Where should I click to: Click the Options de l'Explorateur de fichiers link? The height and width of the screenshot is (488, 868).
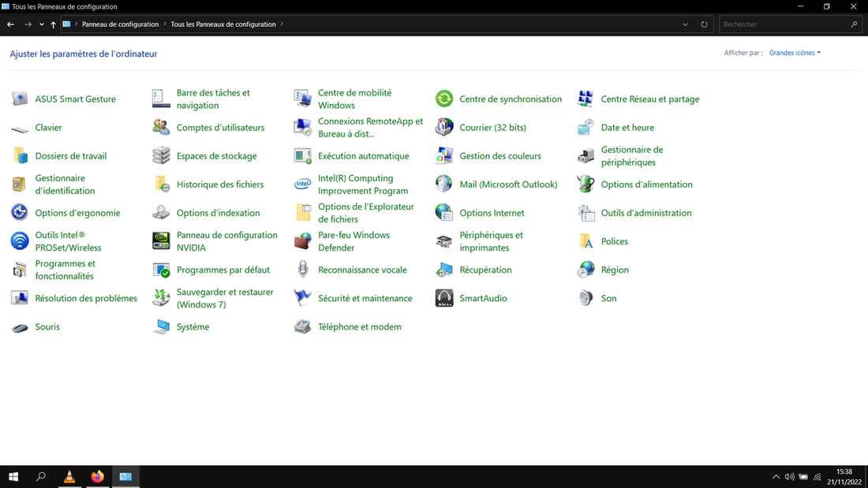click(x=366, y=213)
